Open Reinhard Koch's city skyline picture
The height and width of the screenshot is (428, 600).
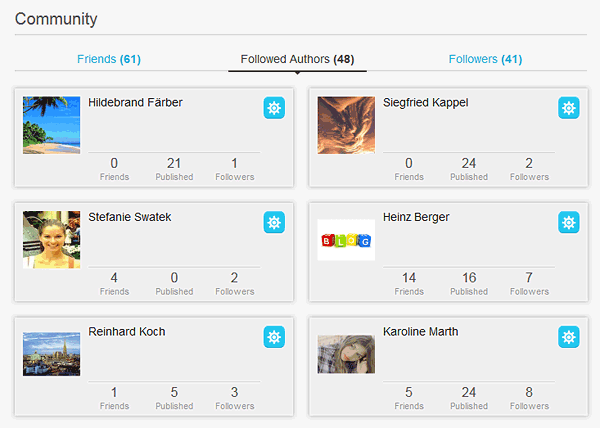pos(52,354)
